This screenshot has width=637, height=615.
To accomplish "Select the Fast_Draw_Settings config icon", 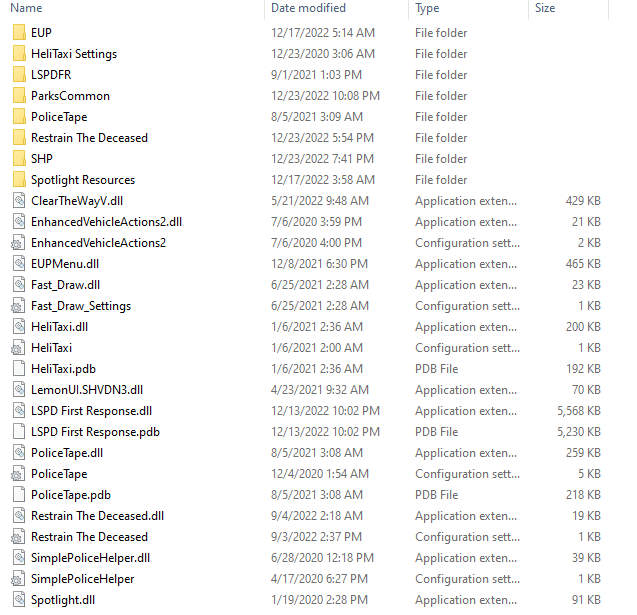I will (18, 306).
